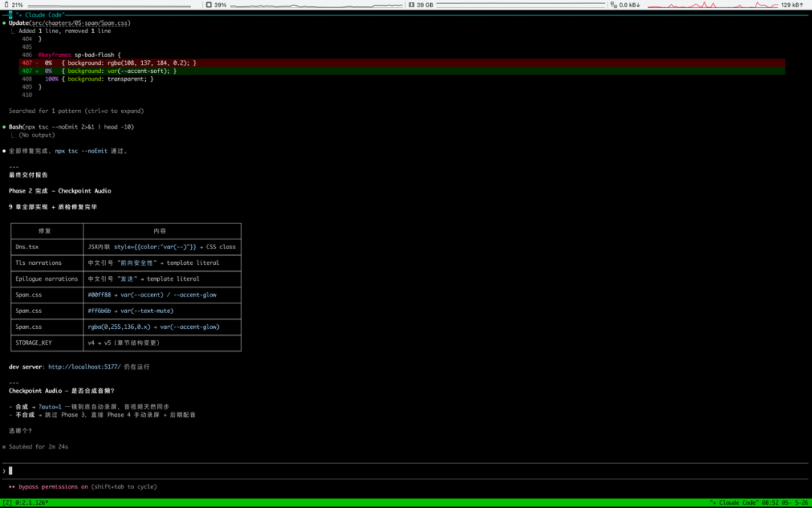
Task: Click the 'Checkpoint Audio — 是否合成音频?' question
Action: 62,391
